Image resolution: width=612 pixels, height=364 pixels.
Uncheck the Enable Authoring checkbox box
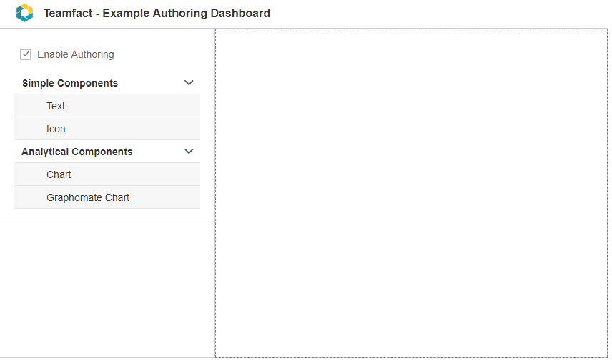point(26,54)
